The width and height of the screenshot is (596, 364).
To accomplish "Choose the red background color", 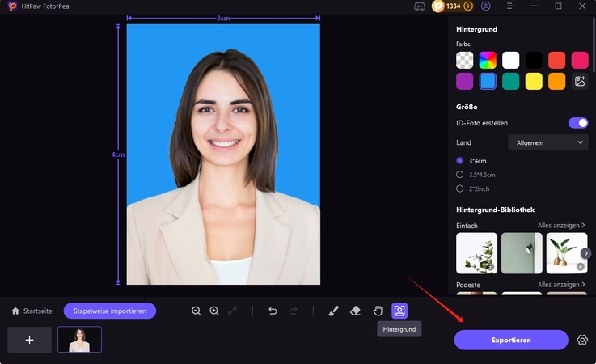I will click(x=557, y=60).
